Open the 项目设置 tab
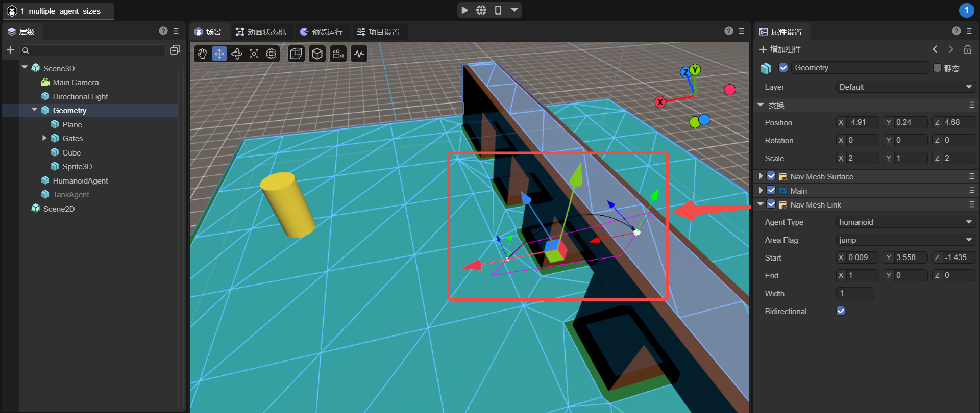980x413 pixels. (x=378, y=32)
